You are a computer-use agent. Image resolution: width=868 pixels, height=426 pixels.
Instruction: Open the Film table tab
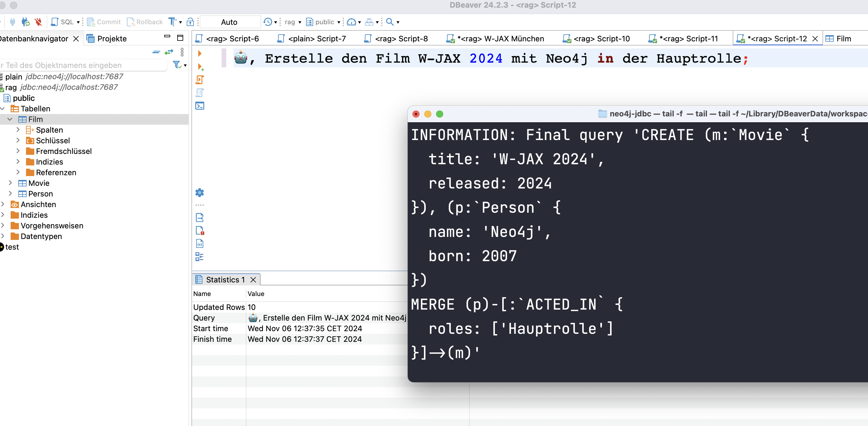pos(838,39)
